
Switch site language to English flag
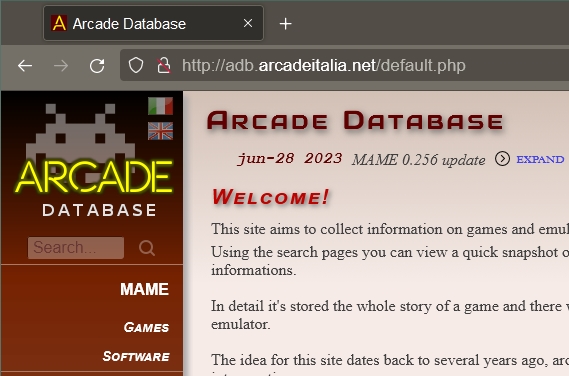click(160, 131)
